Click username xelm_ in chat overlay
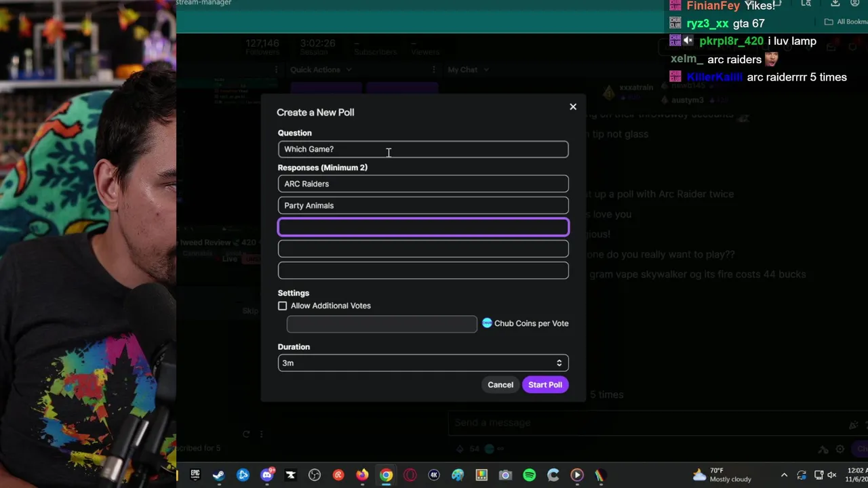This screenshot has width=868, height=488. 686,60
